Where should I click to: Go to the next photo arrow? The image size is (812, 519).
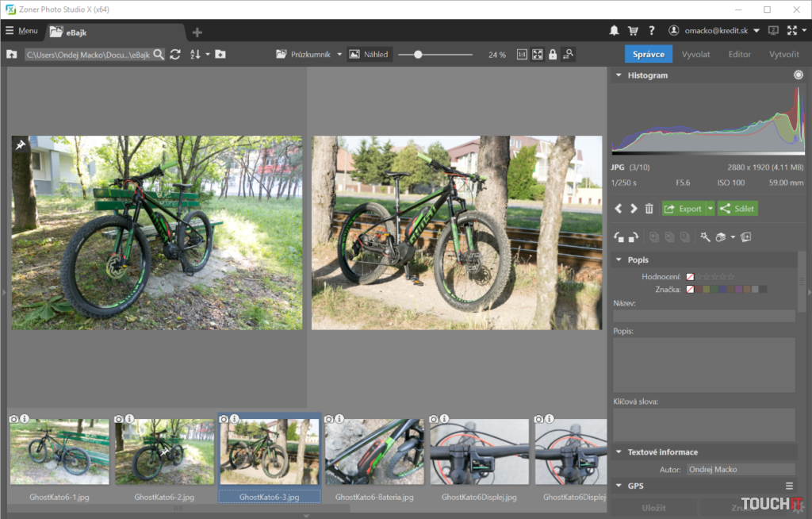click(x=634, y=209)
